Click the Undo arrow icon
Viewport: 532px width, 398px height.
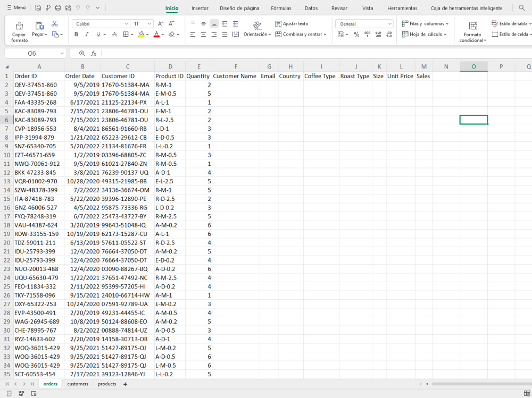click(x=78, y=8)
